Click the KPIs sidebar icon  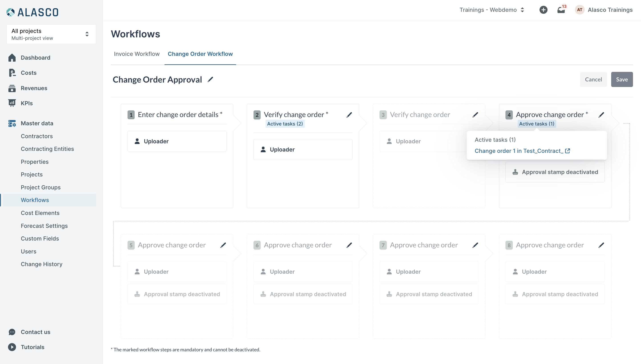pos(12,103)
